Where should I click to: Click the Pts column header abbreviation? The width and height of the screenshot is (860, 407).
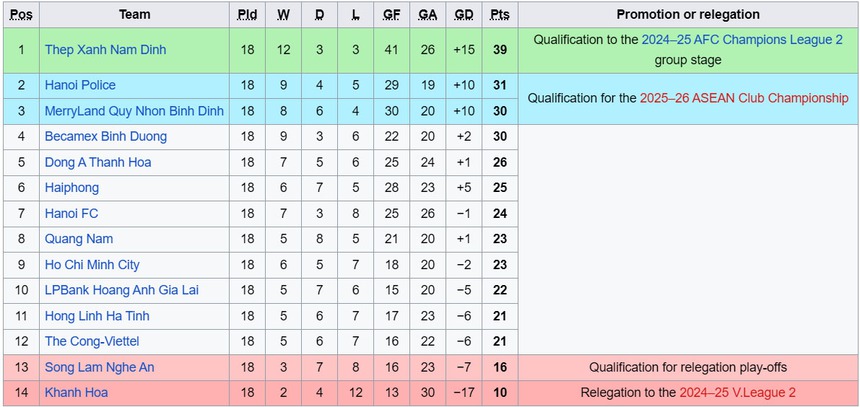click(x=499, y=15)
